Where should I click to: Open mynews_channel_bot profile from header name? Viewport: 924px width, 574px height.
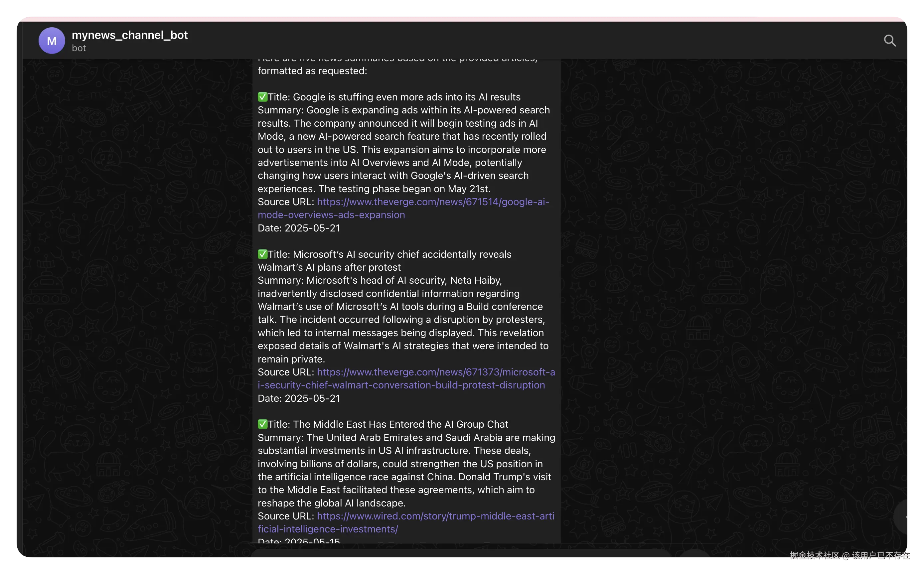click(129, 35)
